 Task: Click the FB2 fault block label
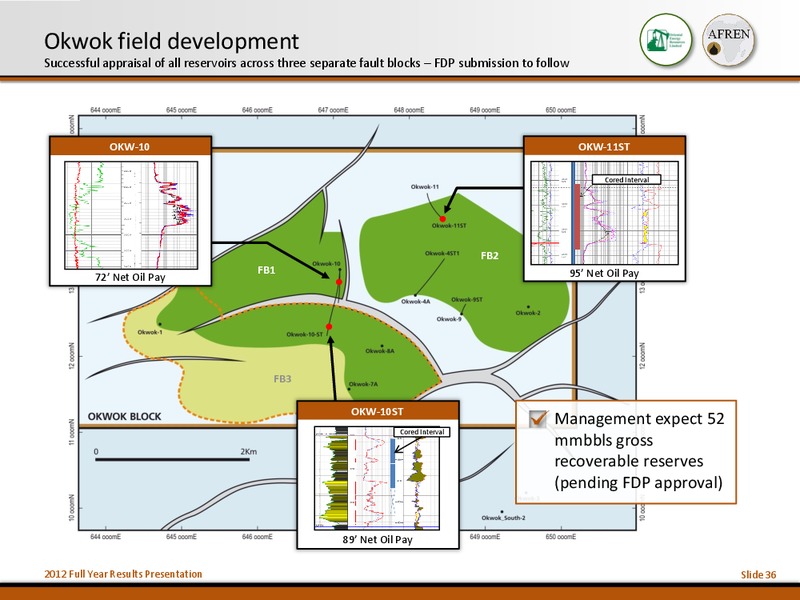pyautogui.click(x=489, y=256)
